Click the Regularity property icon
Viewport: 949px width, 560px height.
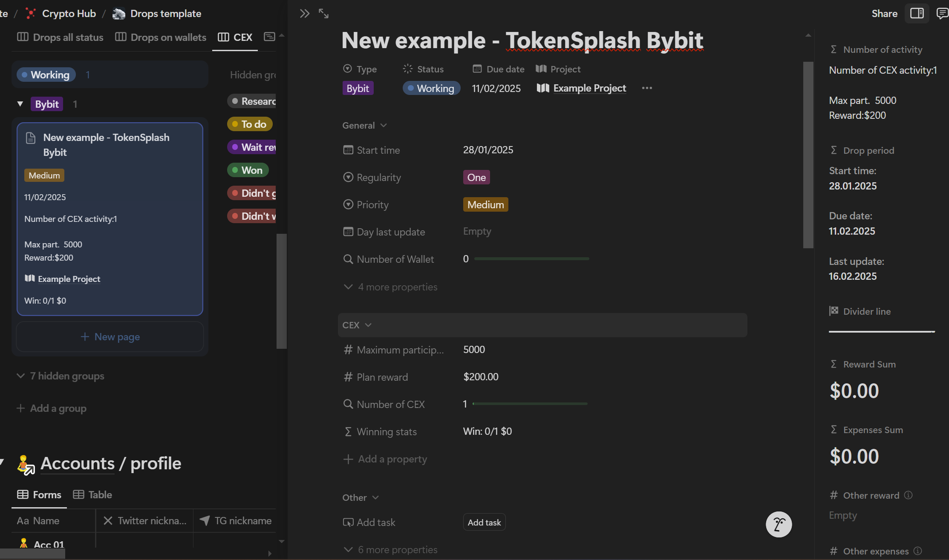coord(348,177)
